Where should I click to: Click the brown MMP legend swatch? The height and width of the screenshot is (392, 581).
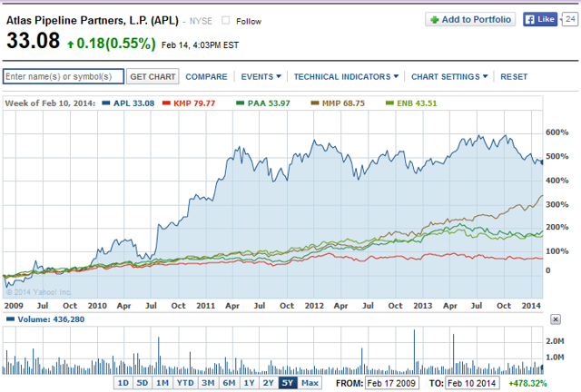(315, 103)
